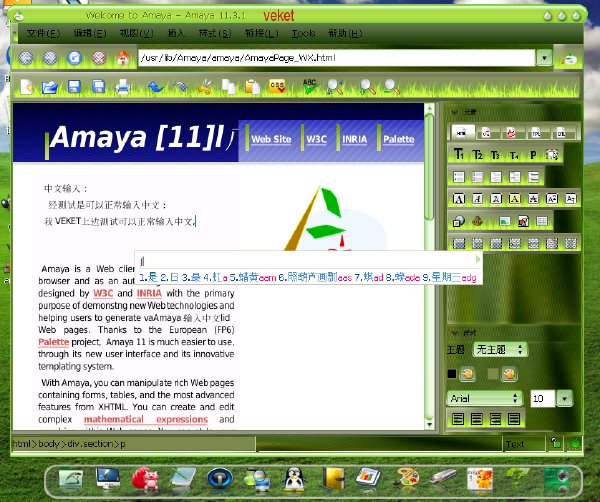This screenshot has height=502, width=600.
Task: Follow the red W3C link in body paragraph
Action: (103, 293)
